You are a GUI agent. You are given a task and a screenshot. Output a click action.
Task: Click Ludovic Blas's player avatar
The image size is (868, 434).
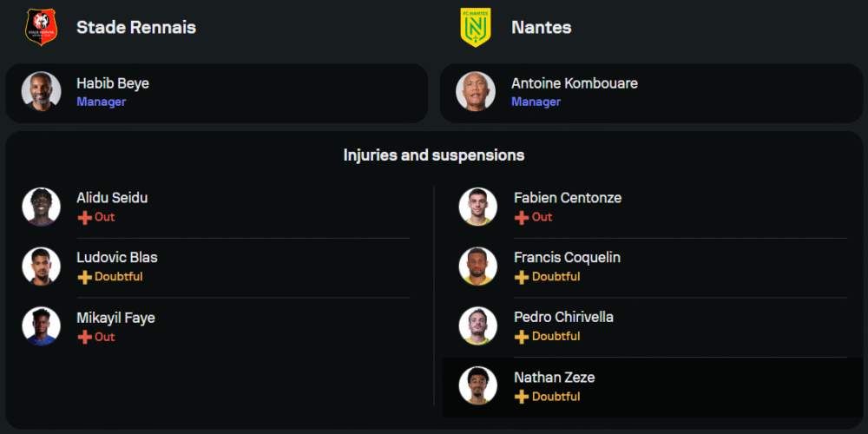41,266
